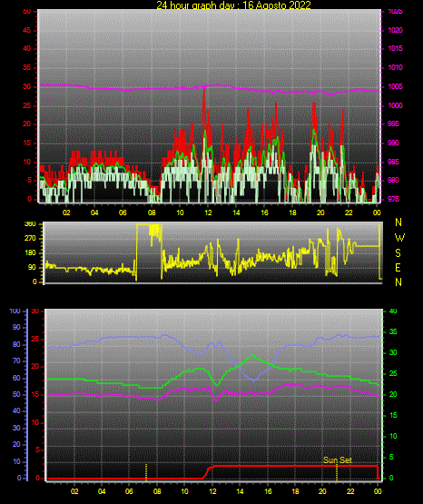
Task: Click the 'Sun Set' label
Action: click(x=338, y=460)
